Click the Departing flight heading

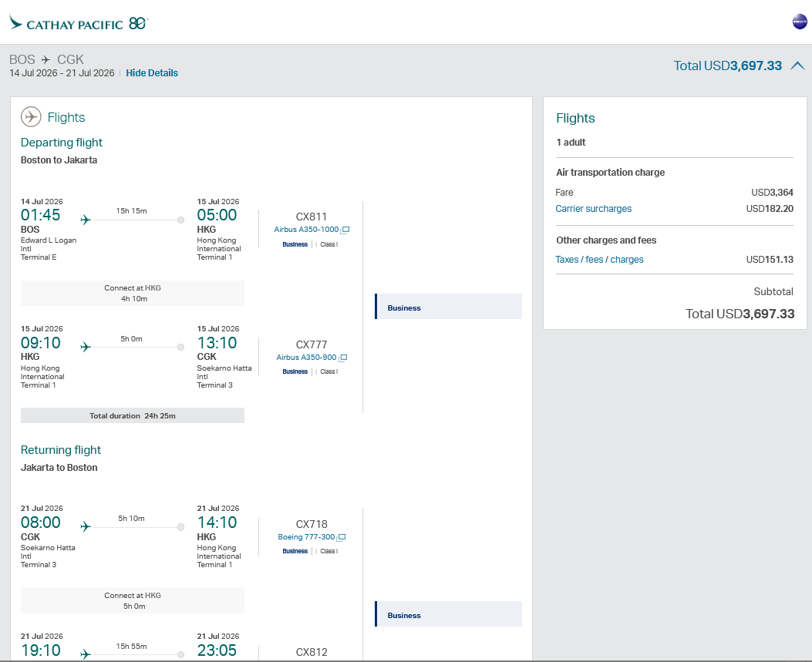tap(62, 143)
